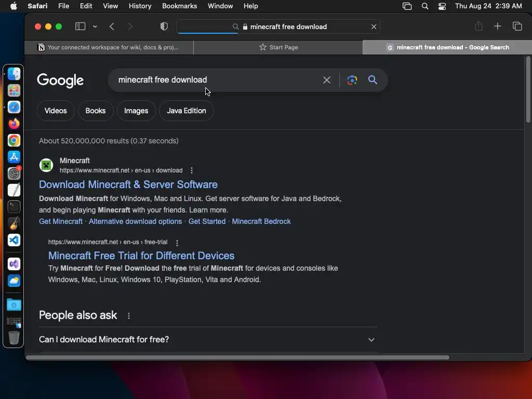Image resolution: width=532 pixels, height=399 pixels.
Task: Filter results by Images
Action: (136, 111)
